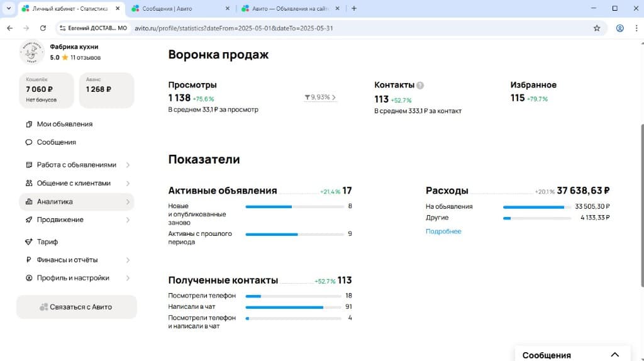
Task: Close the Сообщения | Авито tab
Action: [x=228, y=8]
